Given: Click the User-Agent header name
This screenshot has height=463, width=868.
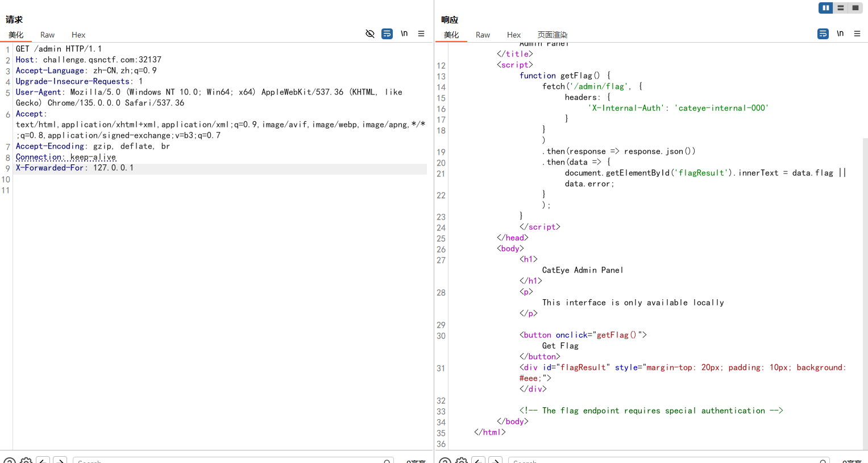Looking at the screenshot, I should click(x=39, y=92).
